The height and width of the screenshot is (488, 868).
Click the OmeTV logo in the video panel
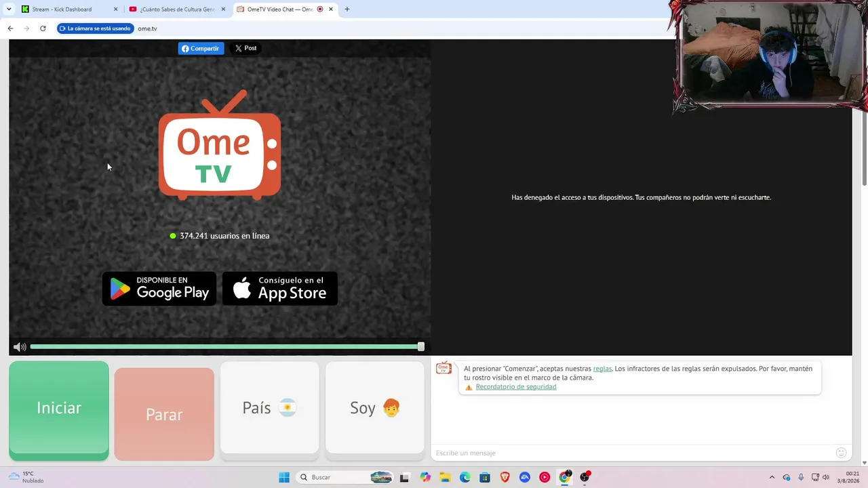tap(220, 145)
